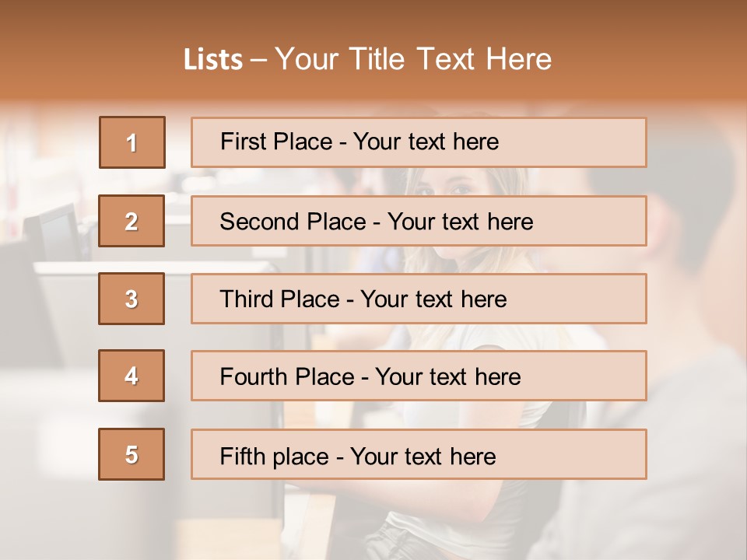Select the number 3 box
Viewport: 747px width, 560px height.
[132, 299]
